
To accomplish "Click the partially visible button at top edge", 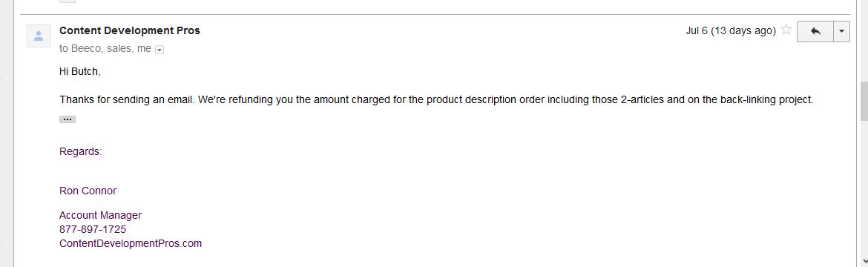I will pos(68,1).
